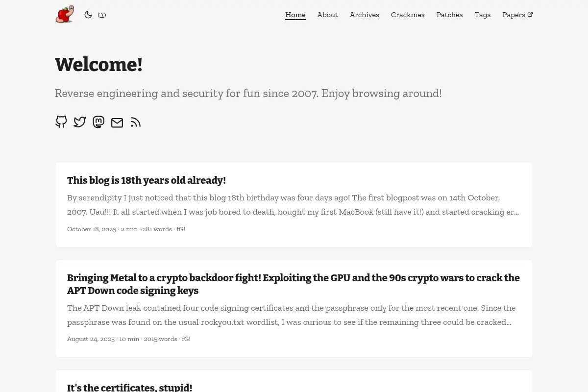Image resolution: width=588 pixels, height=392 pixels.
Task: Open the Archives page
Action: click(x=364, y=15)
